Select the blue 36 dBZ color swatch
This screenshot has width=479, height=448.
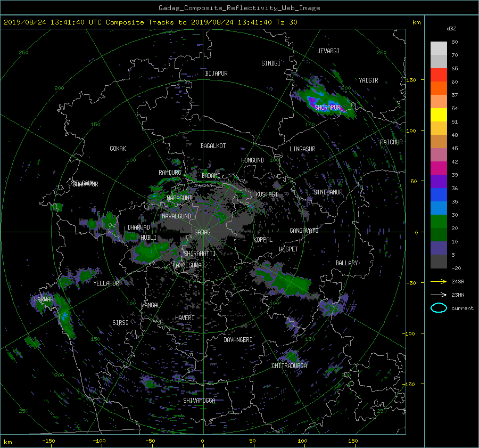(x=439, y=194)
